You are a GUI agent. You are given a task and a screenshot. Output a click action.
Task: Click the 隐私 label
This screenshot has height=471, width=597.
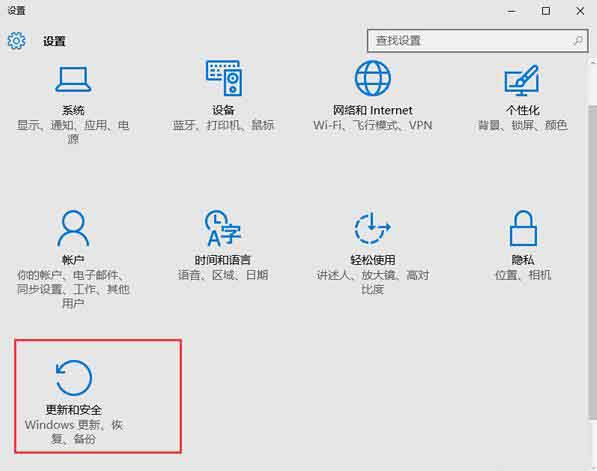tap(523, 260)
